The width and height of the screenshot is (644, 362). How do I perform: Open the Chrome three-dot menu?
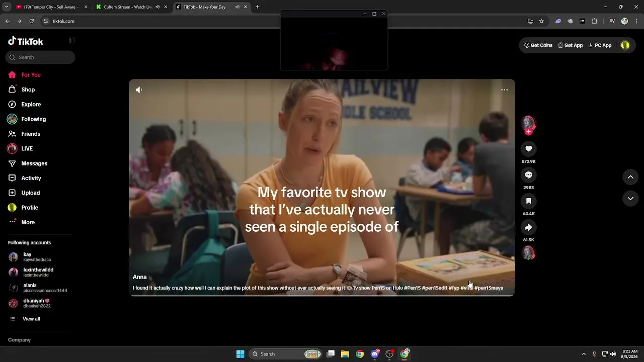pyautogui.click(x=636, y=21)
